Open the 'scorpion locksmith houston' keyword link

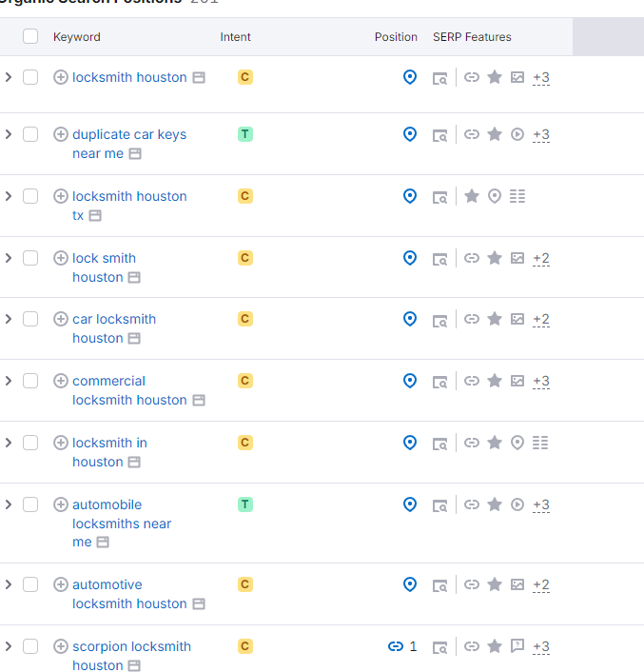pos(131,656)
